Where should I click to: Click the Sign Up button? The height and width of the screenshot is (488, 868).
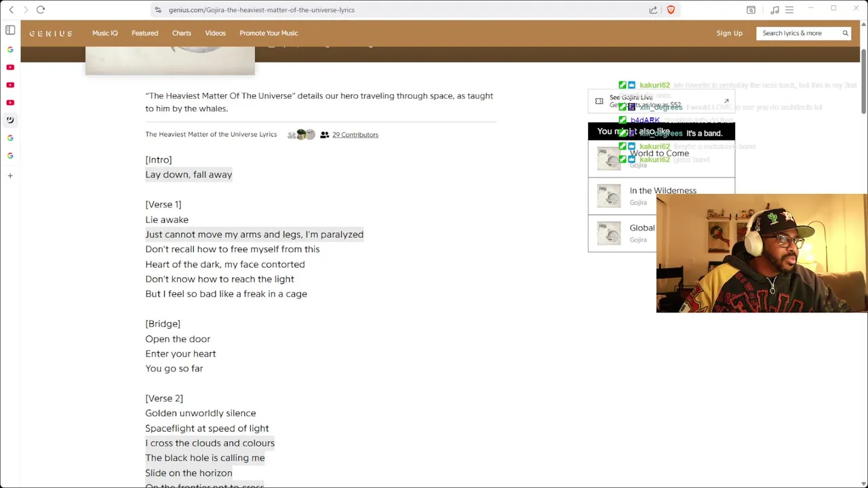click(730, 33)
